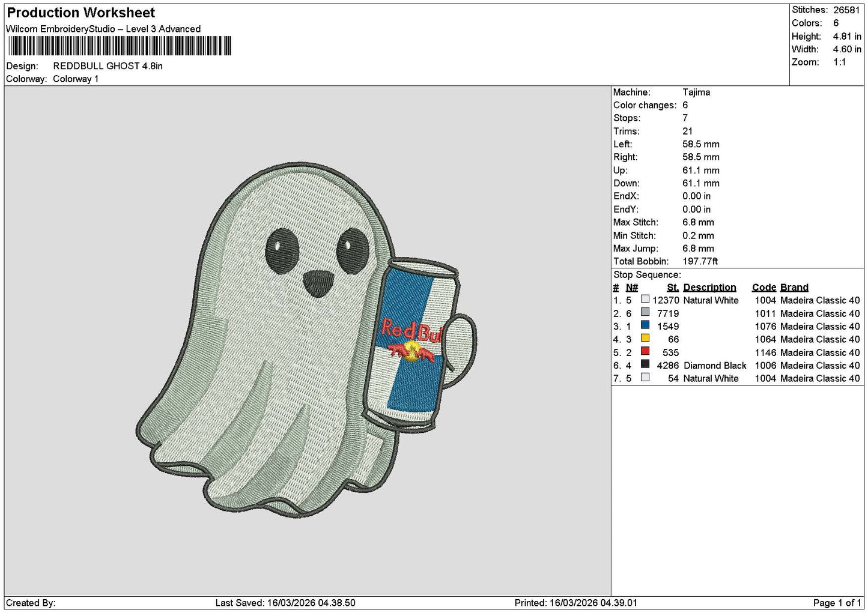Image resolution: width=868 pixels, height=613 pixels.
Task: Click the 'Description' column header
Action: (x=709, y=288)
